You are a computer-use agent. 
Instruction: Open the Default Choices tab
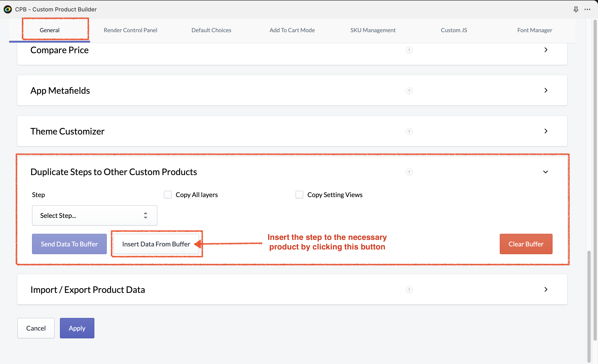[211, 30]
